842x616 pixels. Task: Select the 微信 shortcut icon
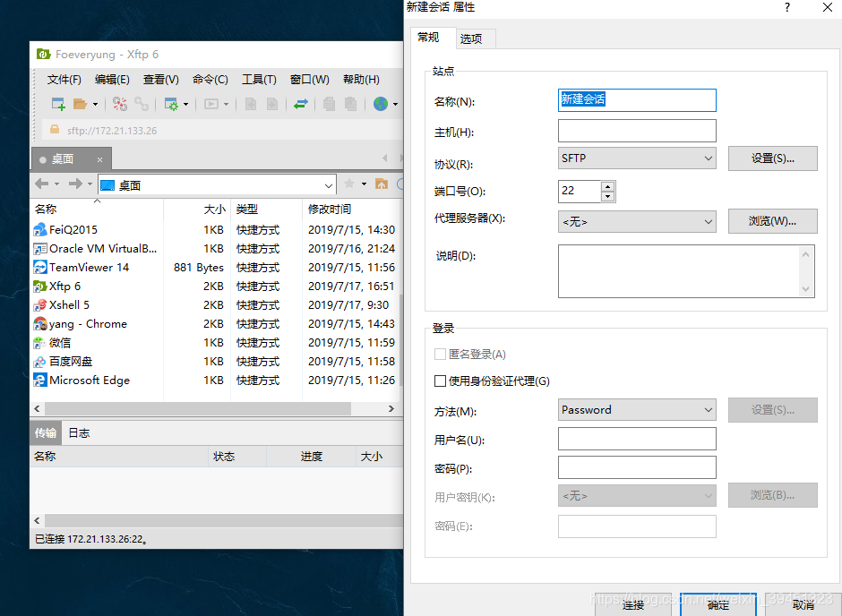40,342
